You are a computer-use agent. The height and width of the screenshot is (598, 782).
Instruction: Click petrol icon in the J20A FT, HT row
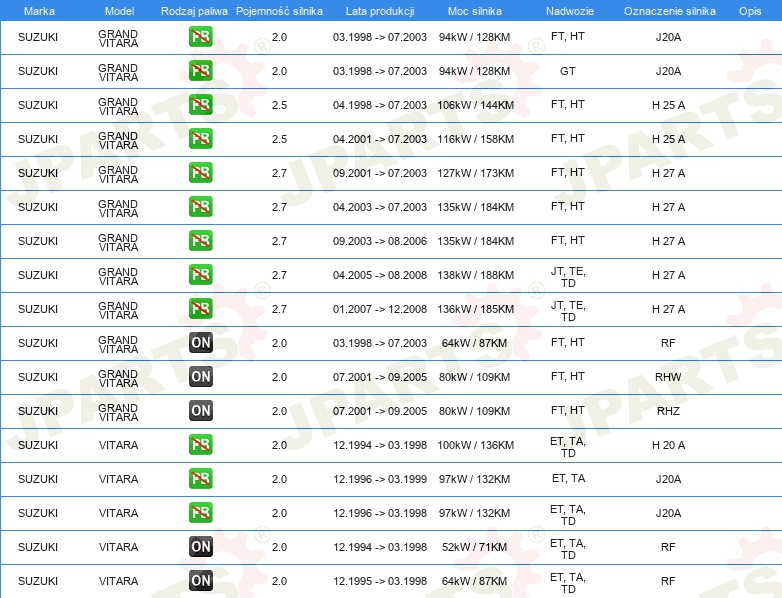point(200,36)
